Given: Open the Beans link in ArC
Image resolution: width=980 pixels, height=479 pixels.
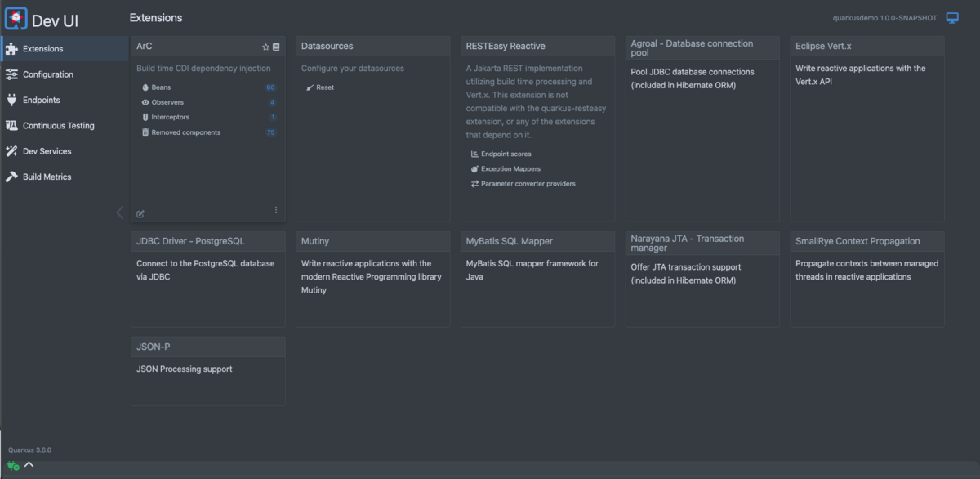Looking at the screenshot, I should pos(161,87).
